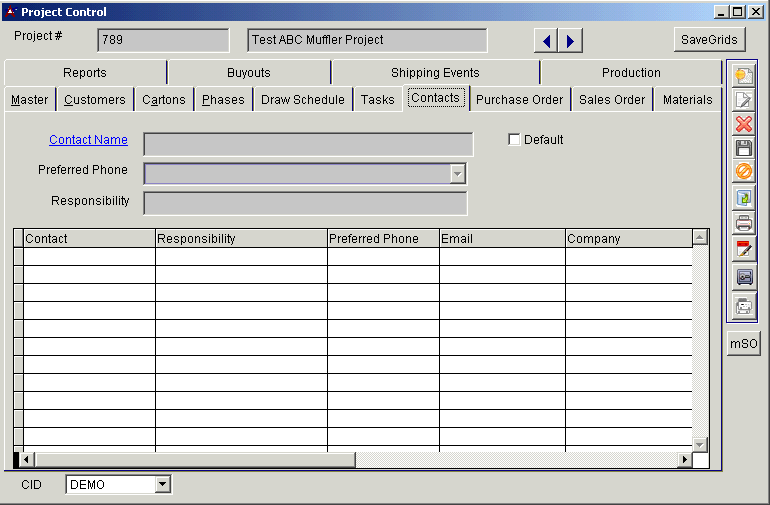
Task: Open the CID dropdown showing DEMO
Action: 163,485
